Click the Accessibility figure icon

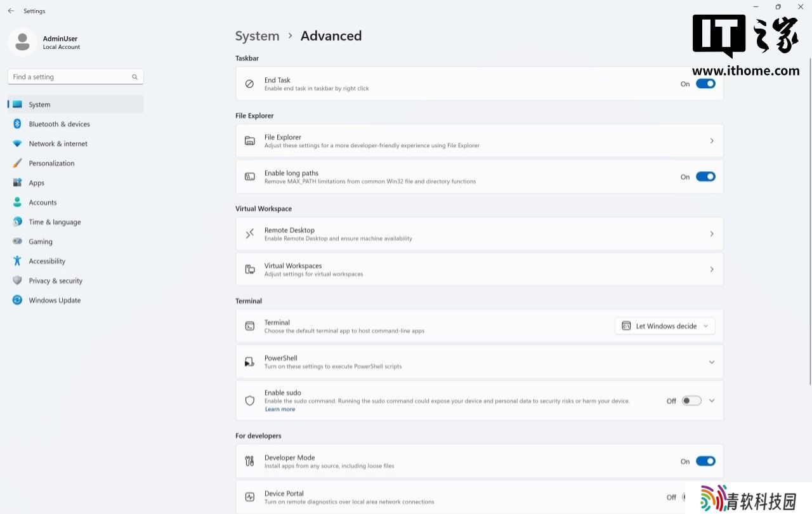[x=17, y=261]
